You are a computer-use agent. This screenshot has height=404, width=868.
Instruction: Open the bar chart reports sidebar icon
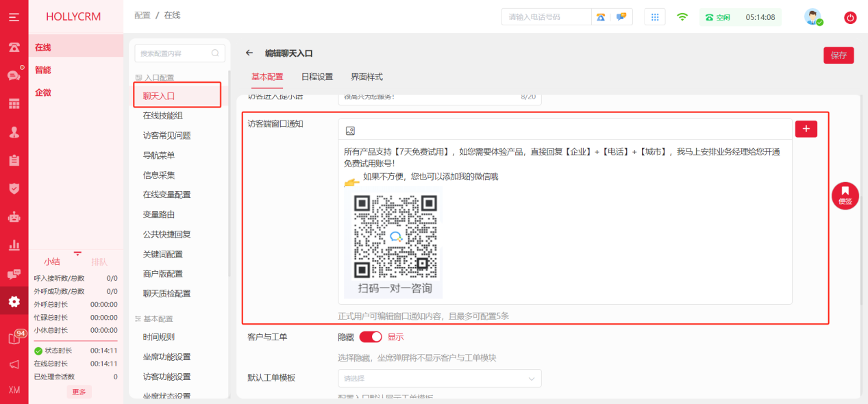(x=14, y=245)
